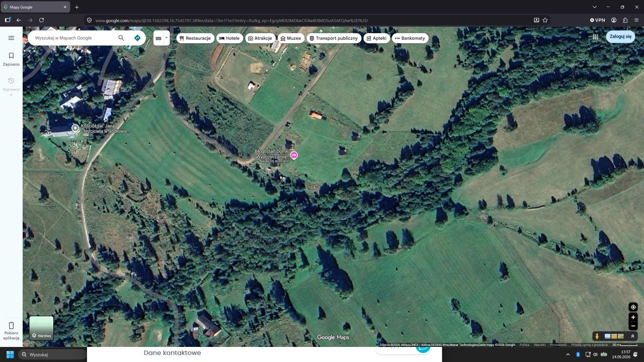Expand the bottom imagery panel chevron

pos(632,336)
